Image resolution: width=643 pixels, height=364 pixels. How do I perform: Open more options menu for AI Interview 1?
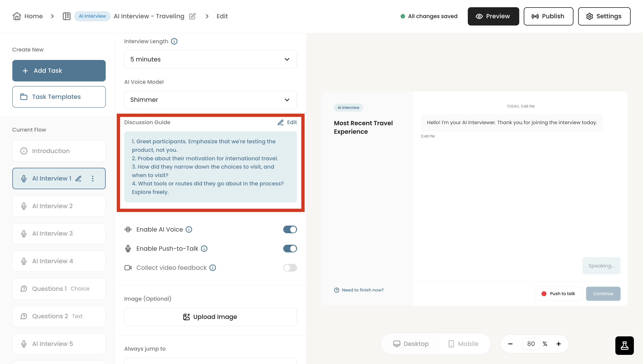[x=93, y=179]
